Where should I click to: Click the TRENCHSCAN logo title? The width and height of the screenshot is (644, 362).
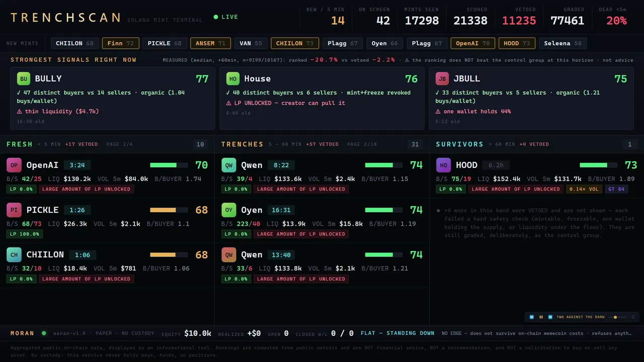click(x=66, y=18)
